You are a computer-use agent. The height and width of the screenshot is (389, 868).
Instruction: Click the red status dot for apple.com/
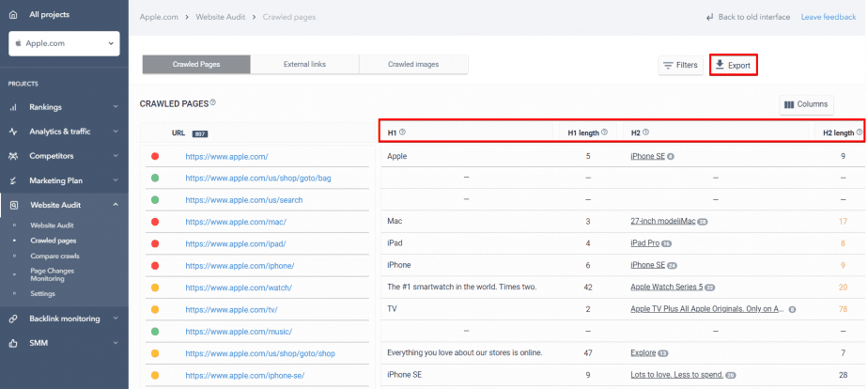(155, 157)
